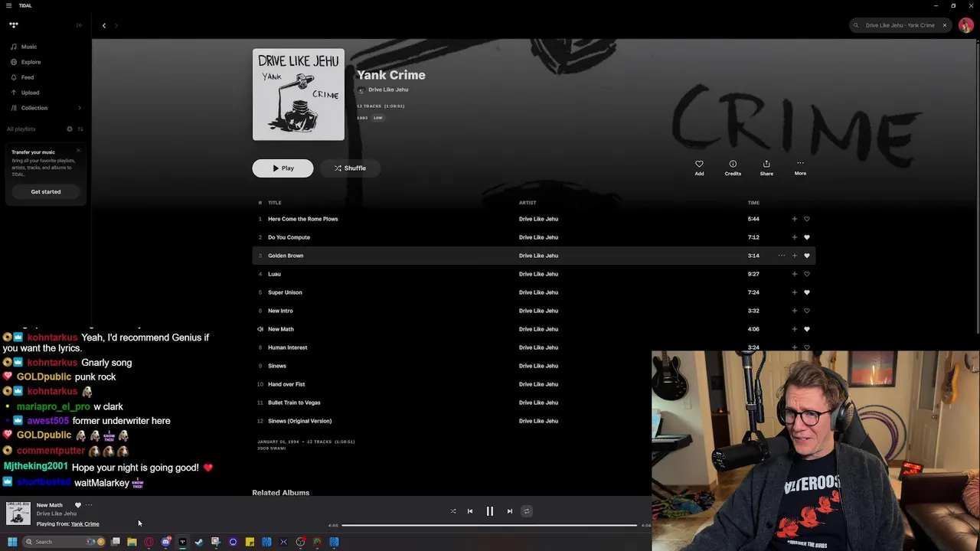Open the Drive Like Jehu artist link
This screenshot has height=551, width=980.
coord(388,90)
